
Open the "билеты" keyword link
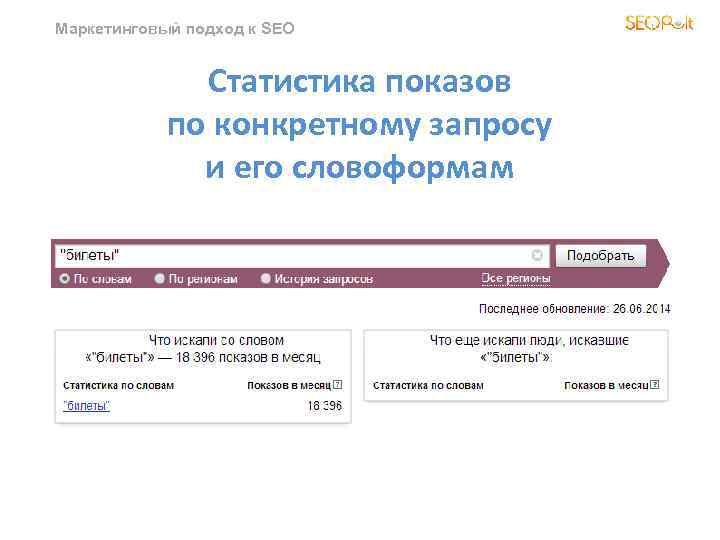pyautogui.click(x=86, y=406)
